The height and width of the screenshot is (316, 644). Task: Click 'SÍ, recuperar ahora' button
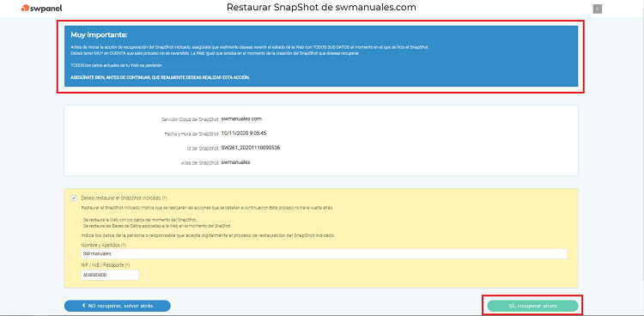[x=532, y=306]
